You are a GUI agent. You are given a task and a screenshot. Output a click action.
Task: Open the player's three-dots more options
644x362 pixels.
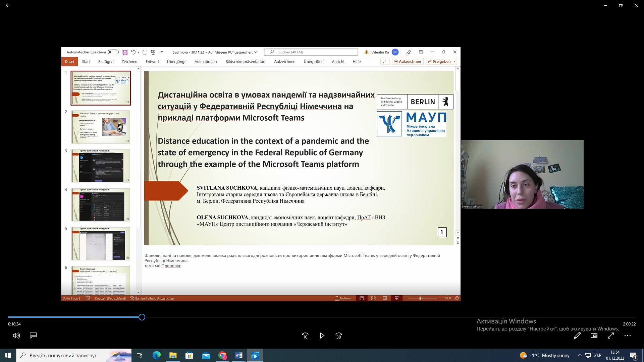(x=628, y=336)
